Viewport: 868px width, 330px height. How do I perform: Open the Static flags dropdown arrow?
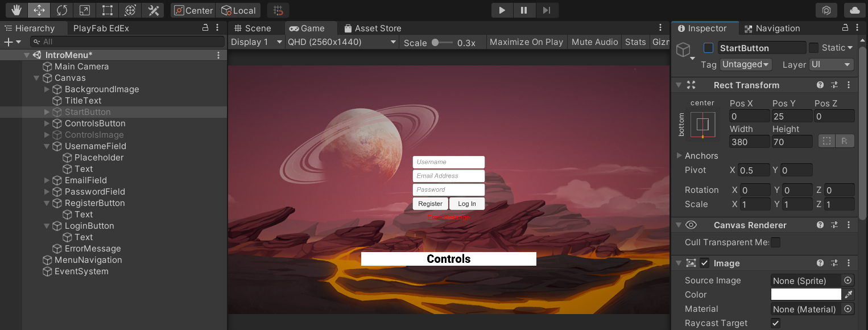(850, 48)
